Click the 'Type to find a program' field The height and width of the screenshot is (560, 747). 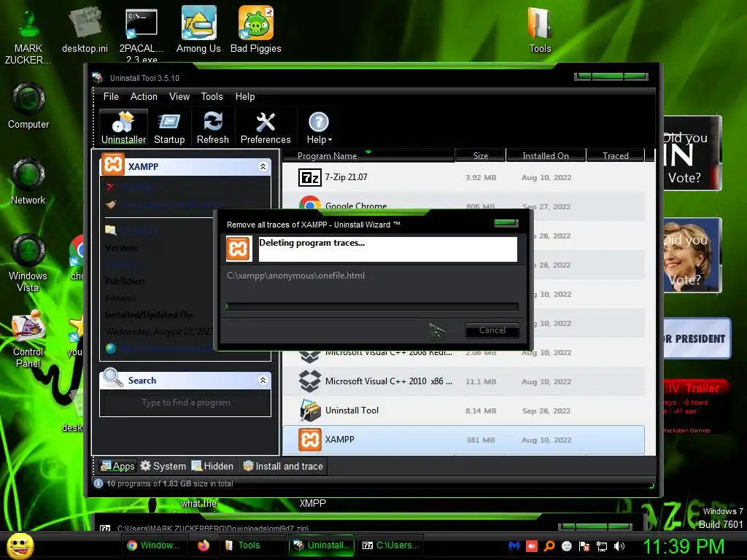(x=185, y=402)
